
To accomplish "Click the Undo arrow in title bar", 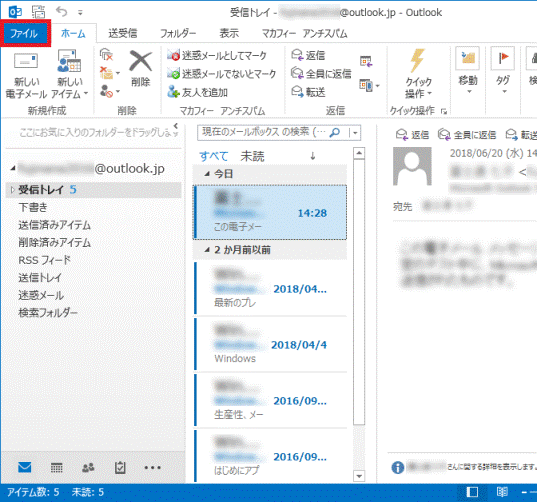I will tap(62, 12).
